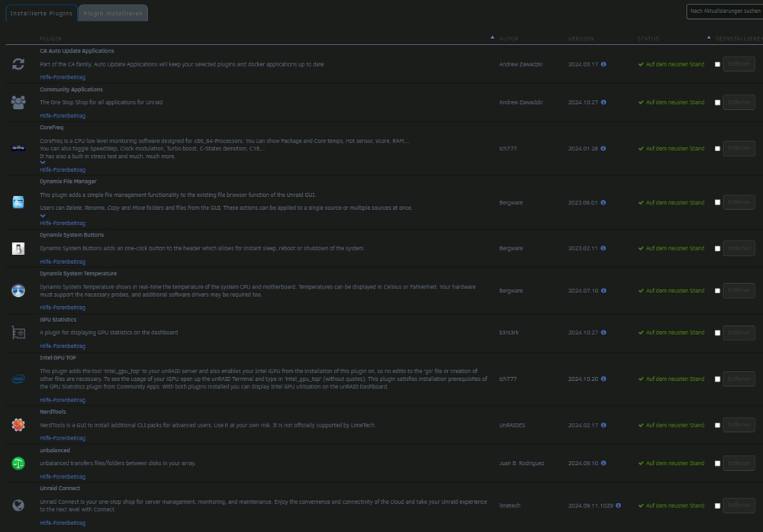The image size is (763, 532).
Task: Click the DEINSTALLIEREN column header
Action: [x=739, y=38]
